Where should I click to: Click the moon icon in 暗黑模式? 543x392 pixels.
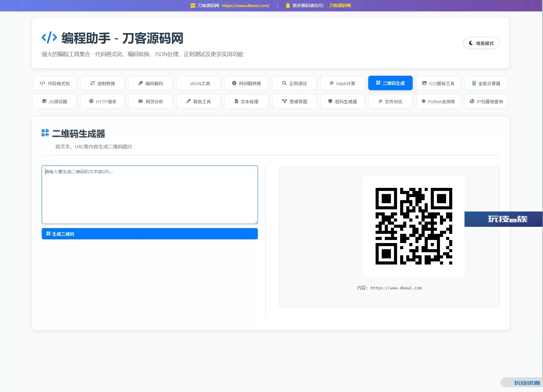click(471, 43)
